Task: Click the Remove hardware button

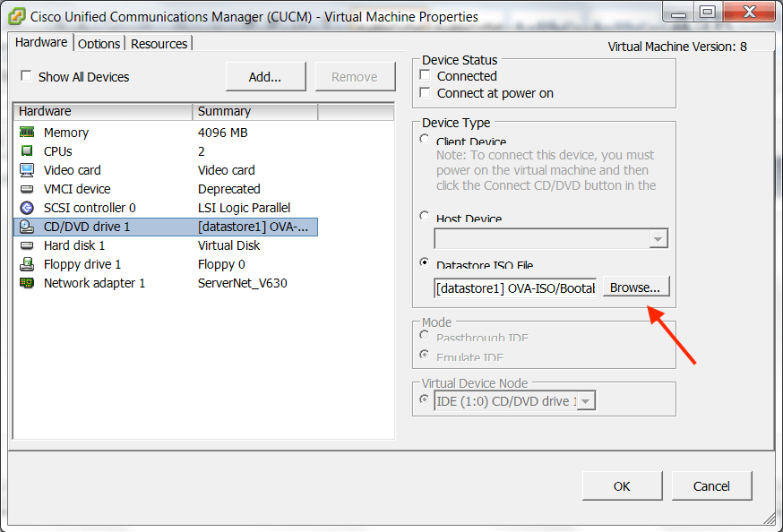Action: pos(355,77)
